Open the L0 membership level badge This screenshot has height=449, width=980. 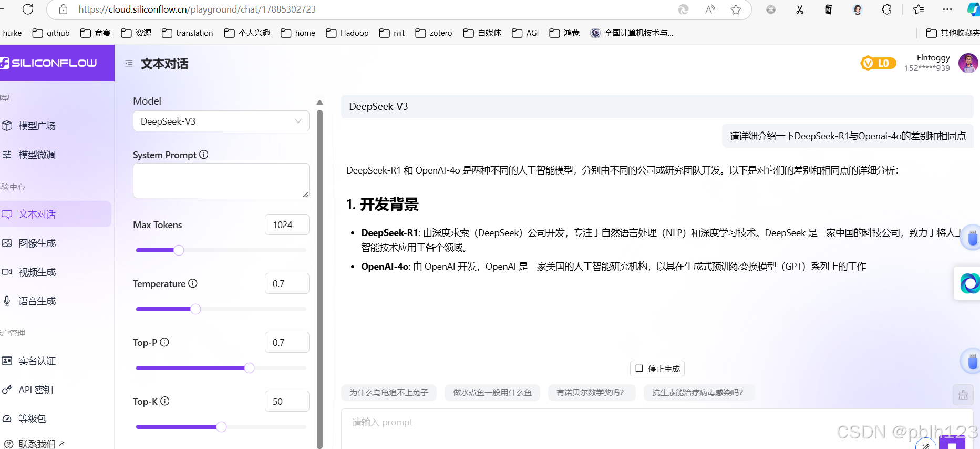coord(878,63)
